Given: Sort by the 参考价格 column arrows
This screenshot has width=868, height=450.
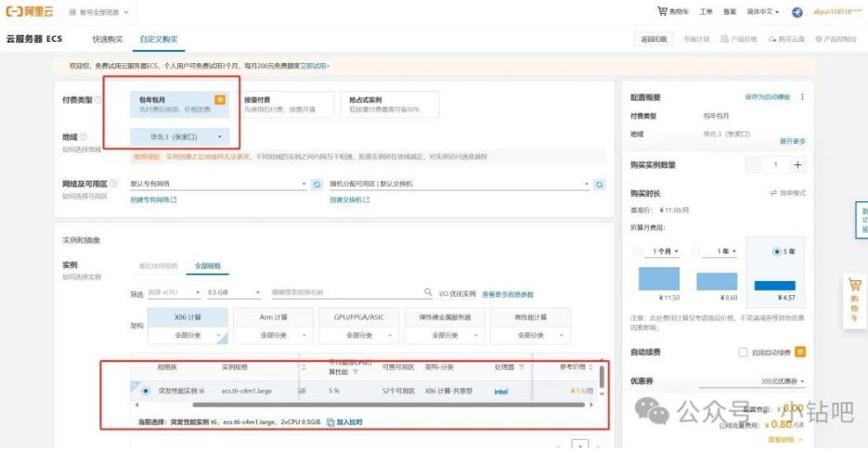Looking at the screenshot, I should [590, 367].
